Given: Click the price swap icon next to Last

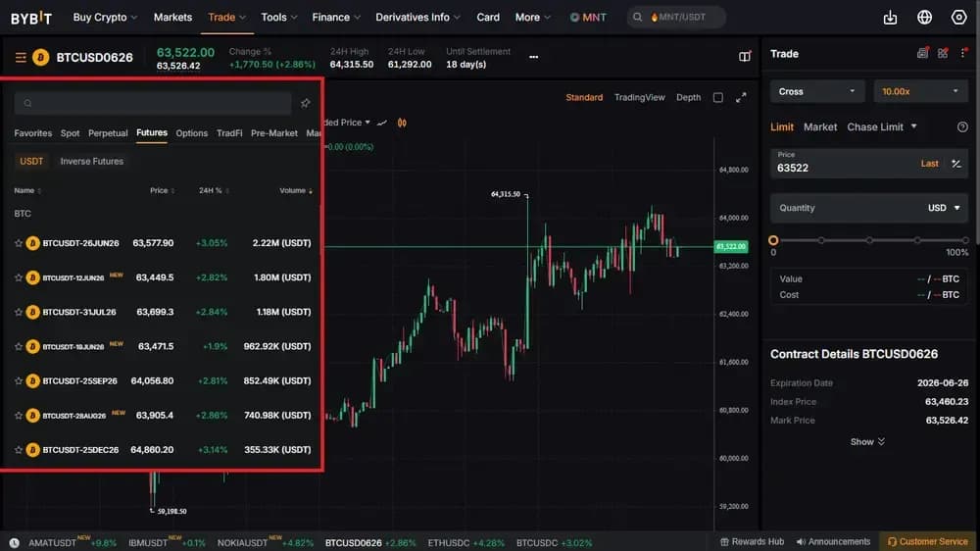Looking at the screenshot, I should click(x=956, y=163).
